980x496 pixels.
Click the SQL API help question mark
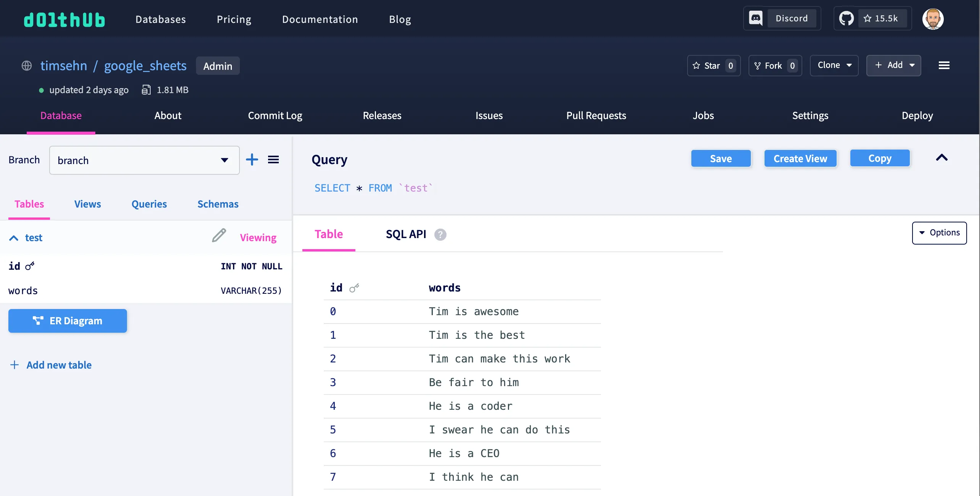pos(440,234)
